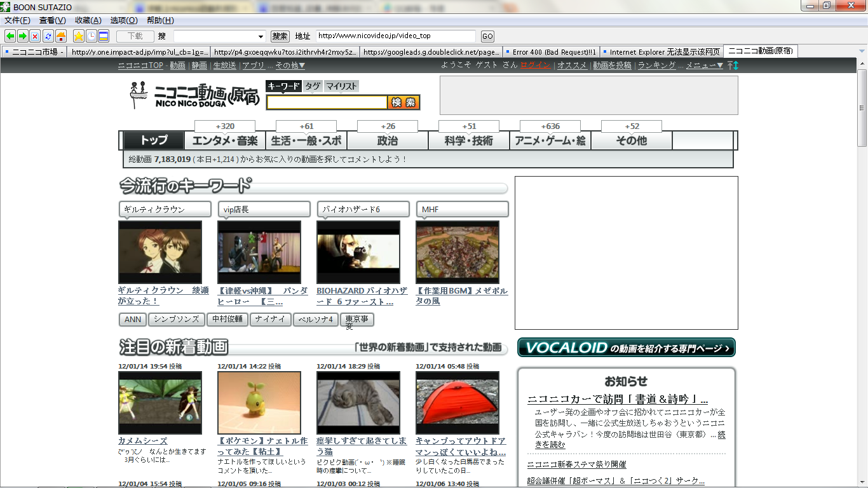Open the アニメ・ゲーム・絵 category tab
Image resolution: width=868 pixels, height=488 pixels.
coord(550,140)
